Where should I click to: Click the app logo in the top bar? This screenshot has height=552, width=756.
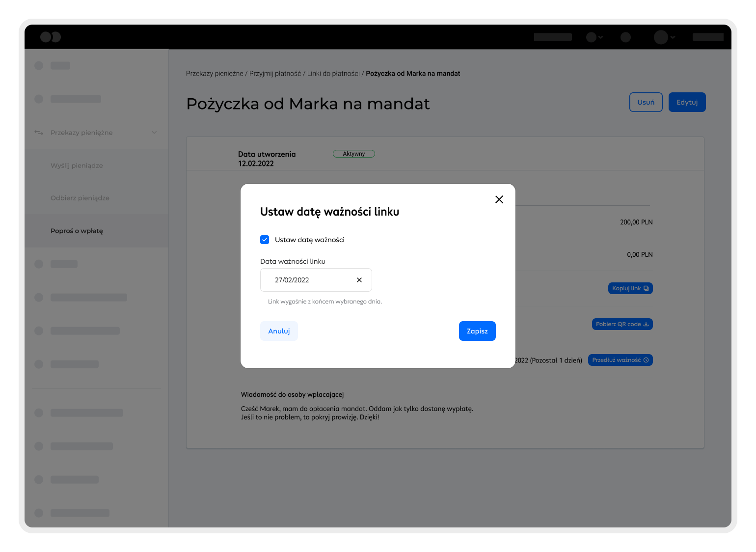tap(51, 37)
